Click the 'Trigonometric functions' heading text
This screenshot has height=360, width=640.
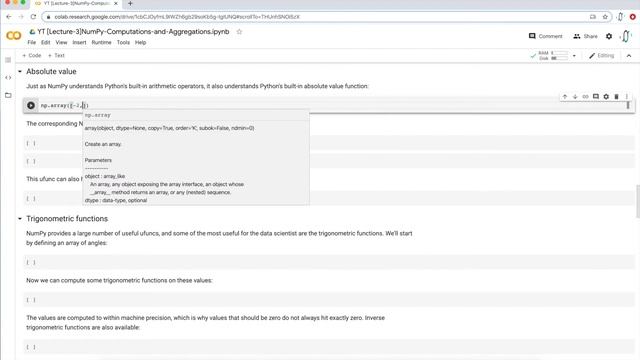click(x=67, y=219)
